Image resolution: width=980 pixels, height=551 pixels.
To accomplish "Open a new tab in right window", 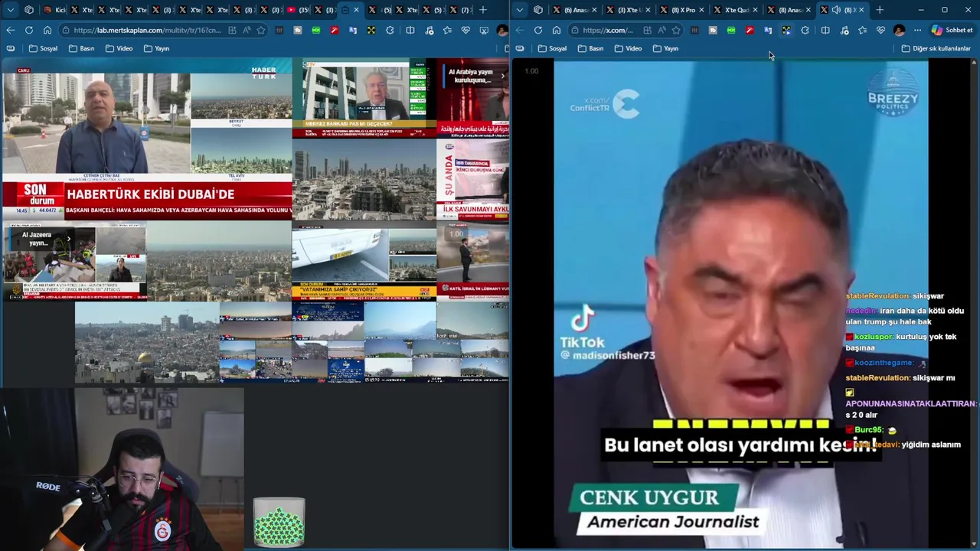I will click(880, 10).
